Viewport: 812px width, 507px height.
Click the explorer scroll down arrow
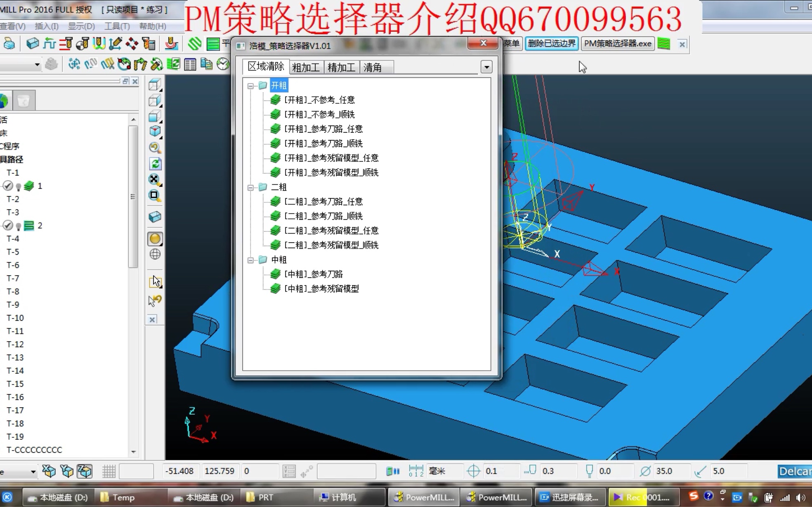coord(133,452)
